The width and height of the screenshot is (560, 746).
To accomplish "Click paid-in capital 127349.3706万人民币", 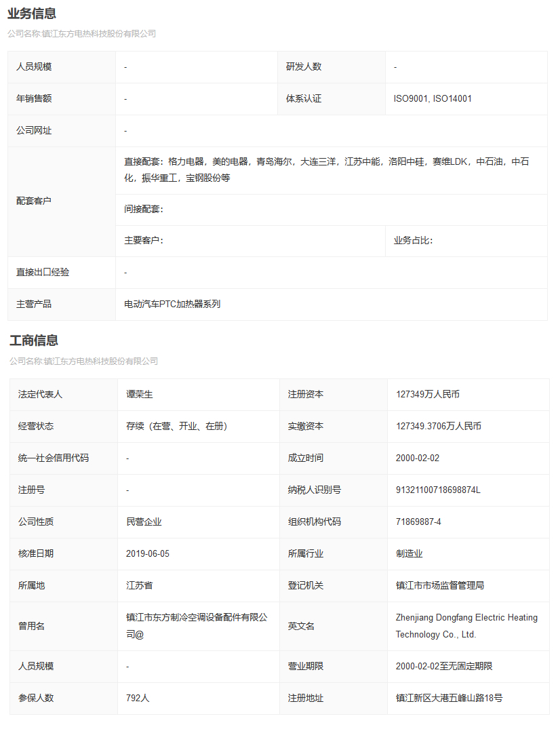I will (x=439, y=427).
